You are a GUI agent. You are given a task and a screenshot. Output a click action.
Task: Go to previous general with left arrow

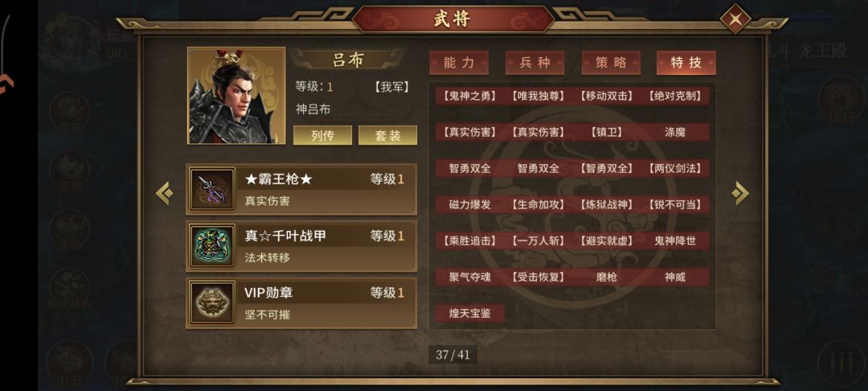(x=165, y=193)
